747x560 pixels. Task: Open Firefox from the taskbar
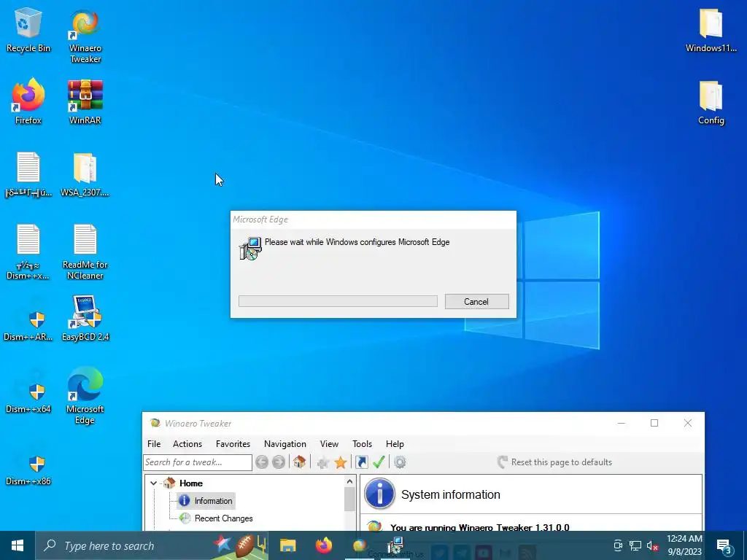324,545
